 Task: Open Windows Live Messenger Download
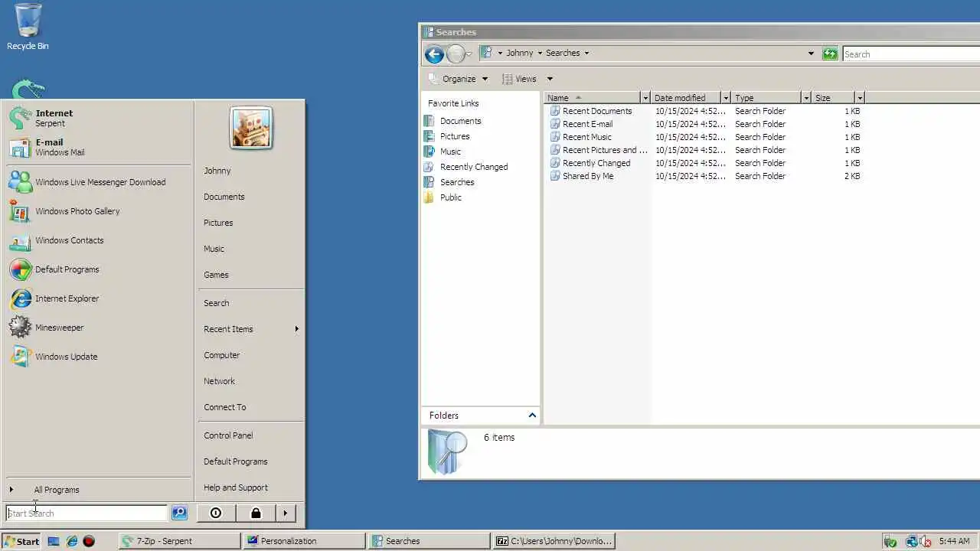coord(98,182)
